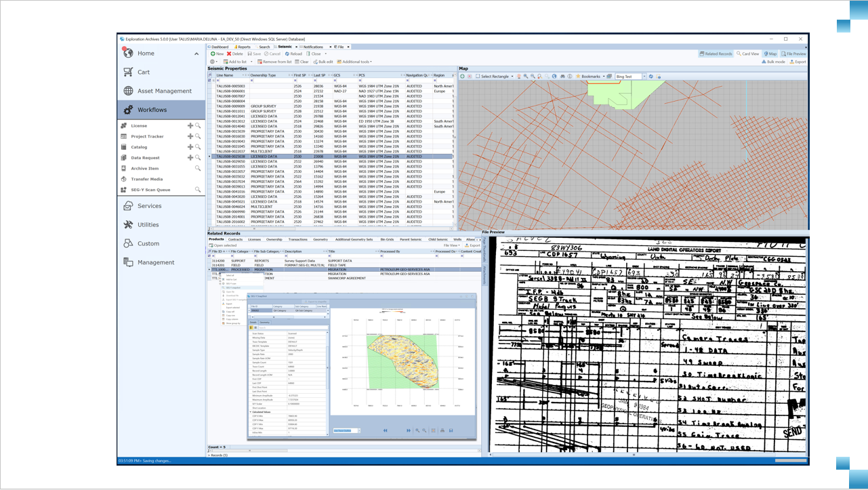
Task: Click the Bulk edit button
Action: coord(323,62)
